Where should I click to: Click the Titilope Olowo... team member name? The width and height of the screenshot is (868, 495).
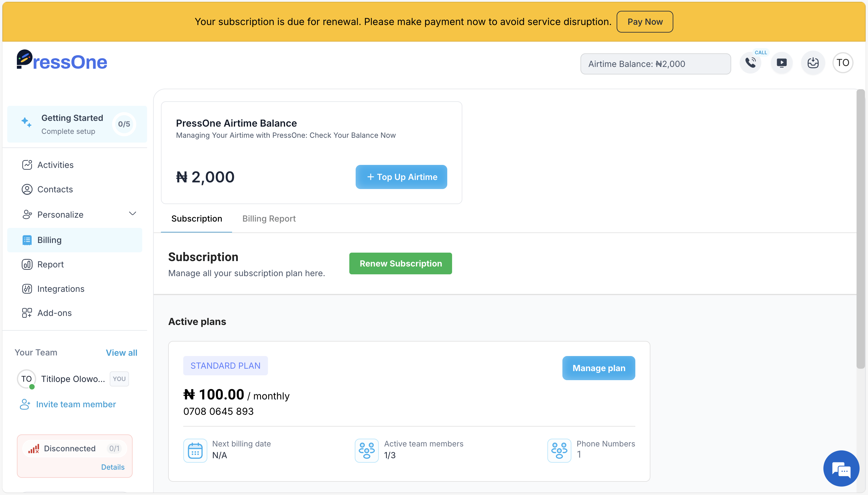pos(73,379)
